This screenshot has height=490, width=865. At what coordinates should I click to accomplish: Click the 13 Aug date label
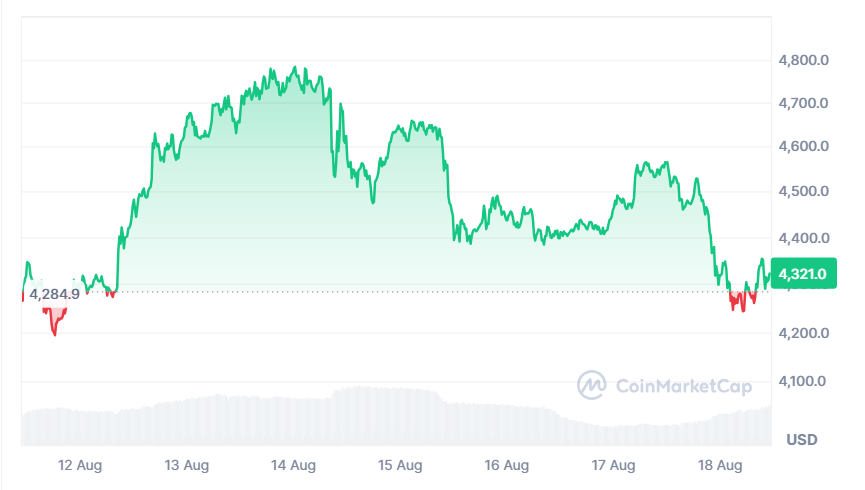point(186,465)
